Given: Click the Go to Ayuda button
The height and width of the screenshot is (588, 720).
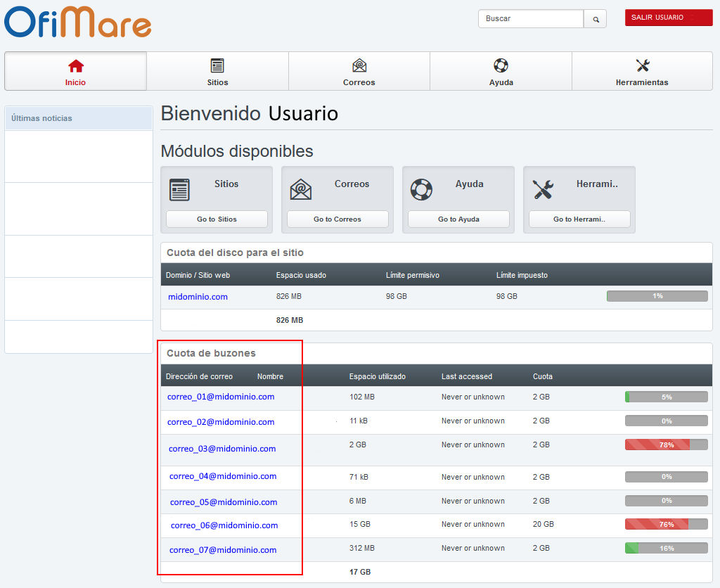Looking at the screenshot, I should [x=458, y=219].
